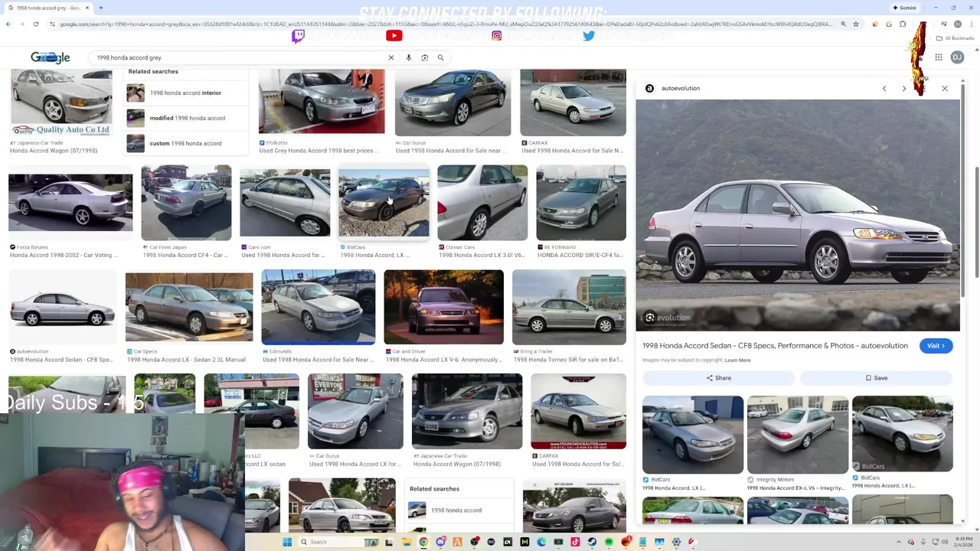Open Microsoft Edge from the taskbar

(541, 542)
